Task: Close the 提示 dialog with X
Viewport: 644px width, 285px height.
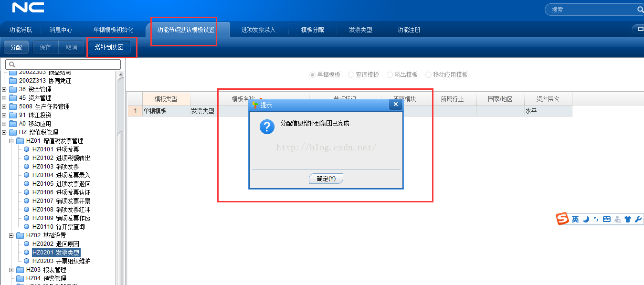Action: coord(396,104)
